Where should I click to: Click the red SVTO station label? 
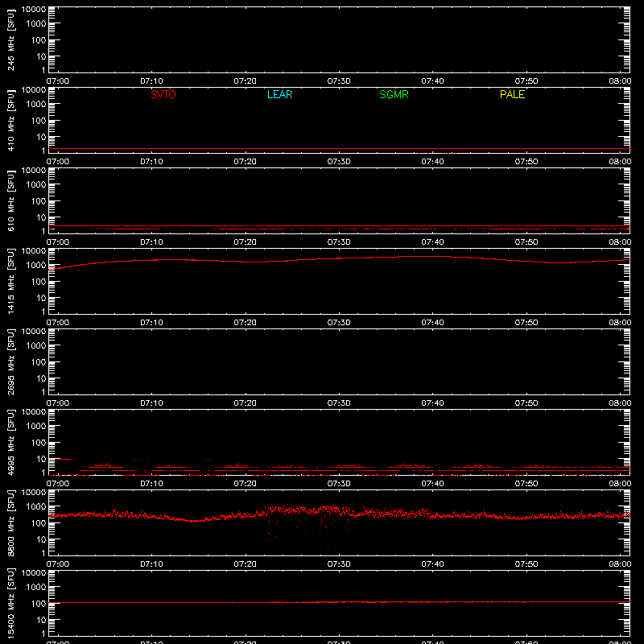tap(163, 94)
